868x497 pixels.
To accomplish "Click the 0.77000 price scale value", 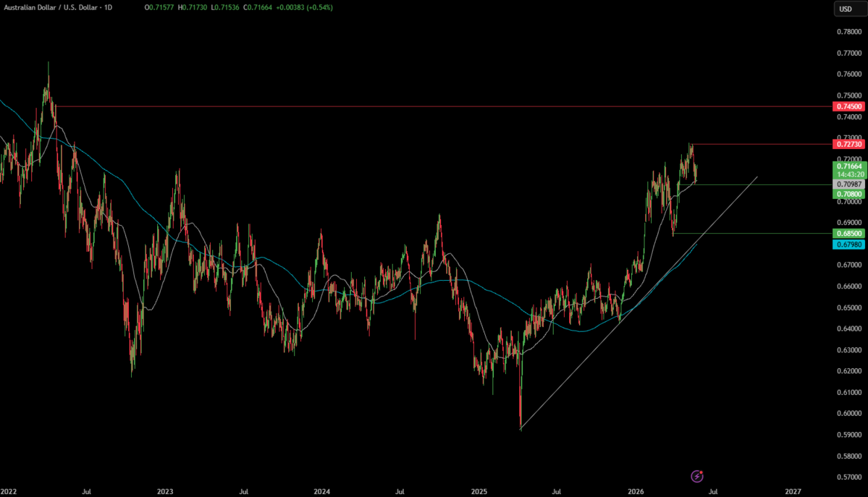I will coord(849,53).
